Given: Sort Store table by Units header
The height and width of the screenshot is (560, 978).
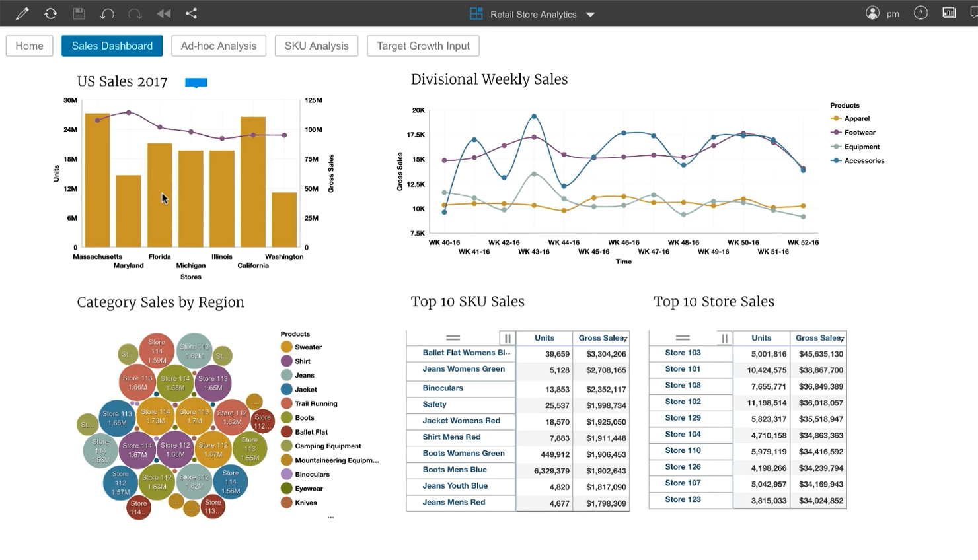Looking at the screenshot, I should pos(761,338).
